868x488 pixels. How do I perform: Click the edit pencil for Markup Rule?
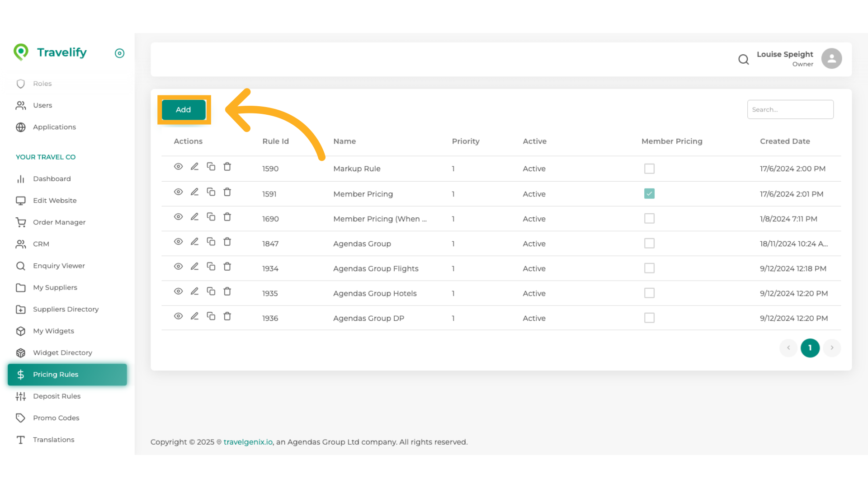194,167
